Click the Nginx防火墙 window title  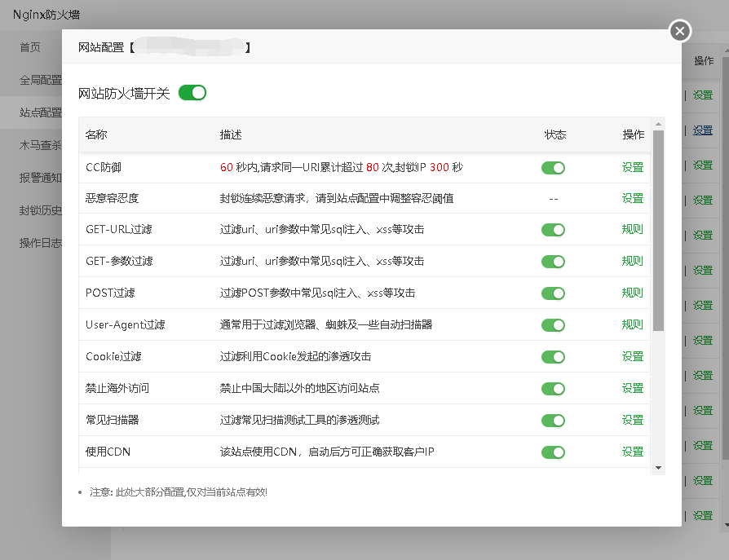pos(46,15)
